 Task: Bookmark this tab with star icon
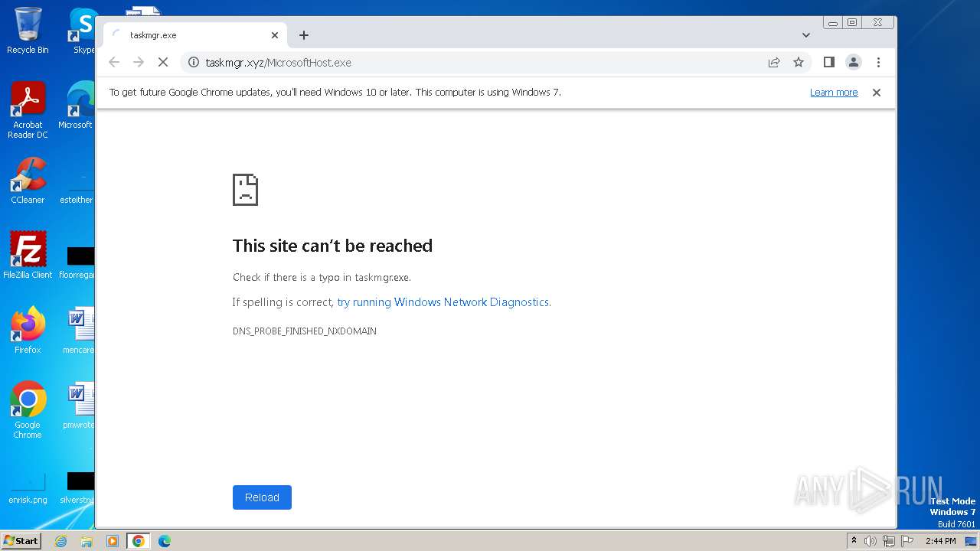click(x=799, y=62)
